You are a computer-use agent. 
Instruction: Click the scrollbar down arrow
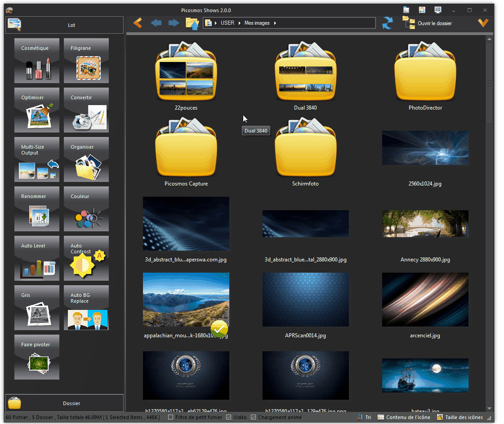pyautogui.click(x=489, y=408)
